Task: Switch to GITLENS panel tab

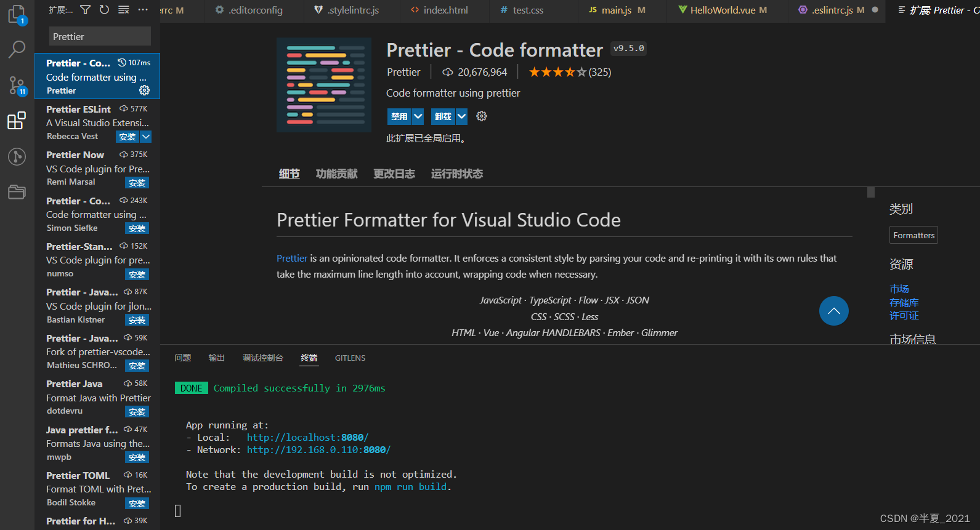Action: click(350, 358)
